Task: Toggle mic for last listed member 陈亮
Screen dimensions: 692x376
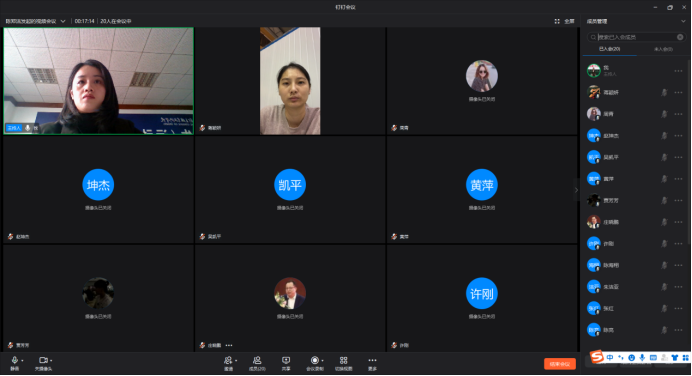Action: [664, 330]
